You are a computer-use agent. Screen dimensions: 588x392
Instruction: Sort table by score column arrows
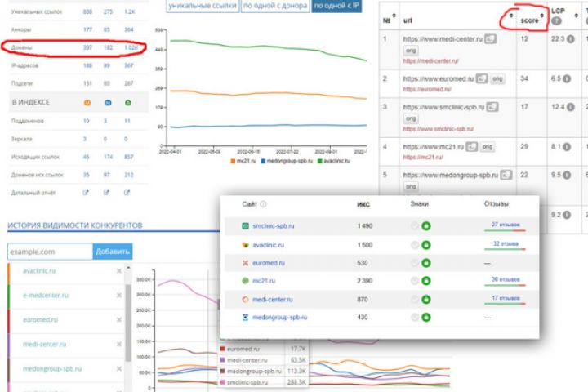pos(542,16)
